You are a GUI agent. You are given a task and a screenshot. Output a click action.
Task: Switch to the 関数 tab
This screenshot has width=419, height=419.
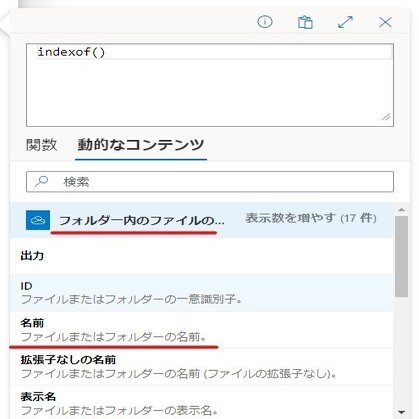(41, 145)
